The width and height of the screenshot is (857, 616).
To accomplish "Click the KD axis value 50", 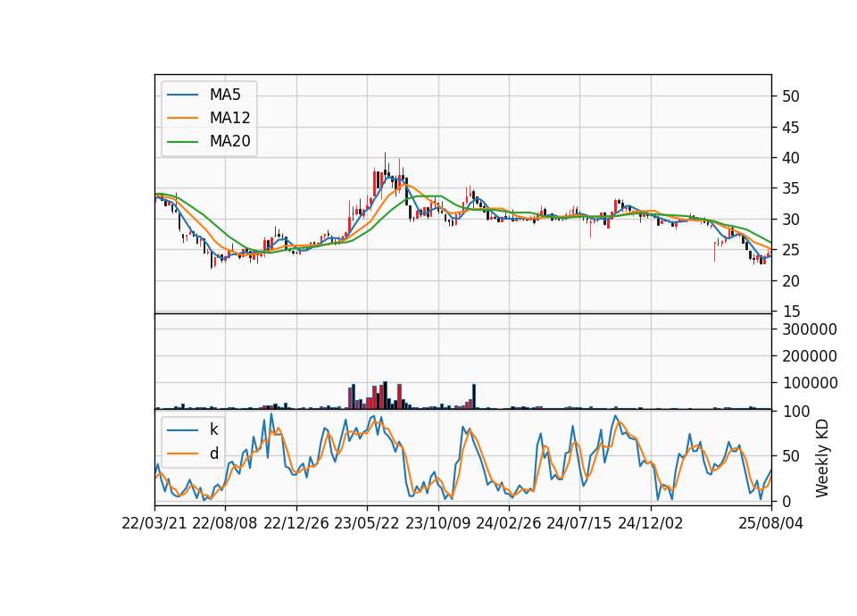I will 791,456.
